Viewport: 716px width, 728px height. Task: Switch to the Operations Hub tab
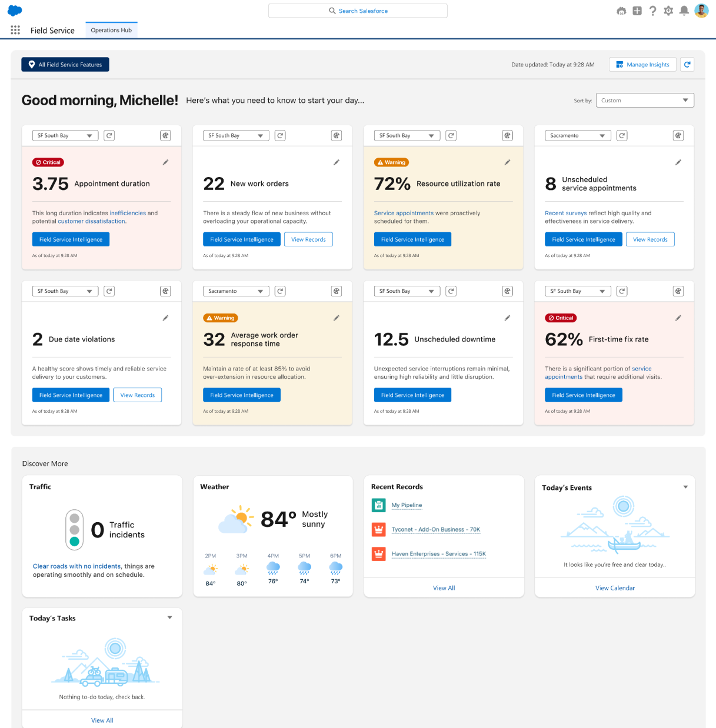(x=111, y=30)
